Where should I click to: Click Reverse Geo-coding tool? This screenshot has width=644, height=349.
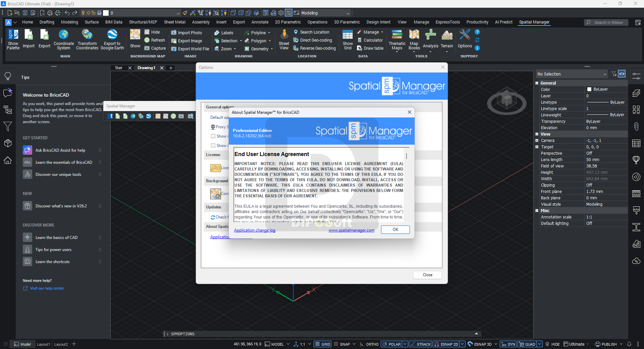314,48
